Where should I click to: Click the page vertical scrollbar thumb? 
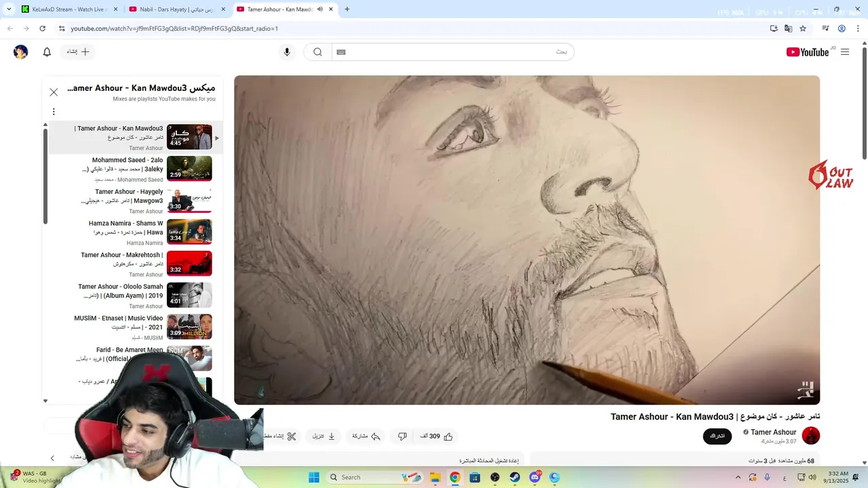[864, 104]
